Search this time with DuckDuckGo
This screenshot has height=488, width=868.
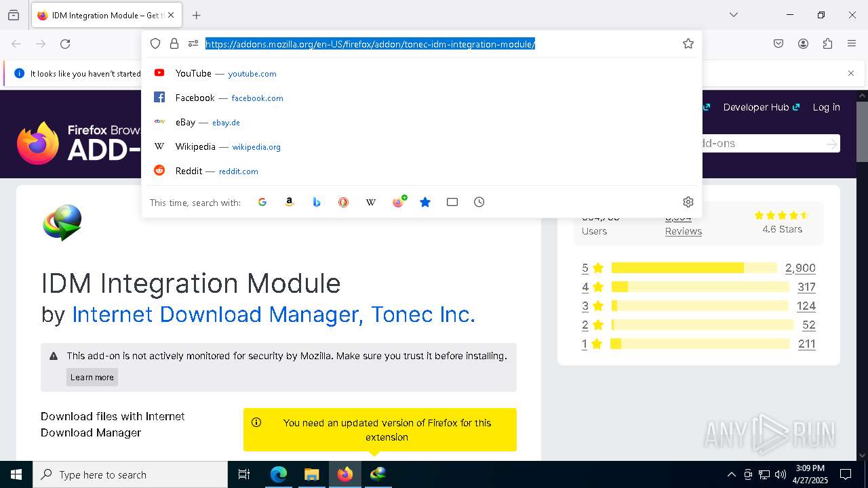click(344, 202)
